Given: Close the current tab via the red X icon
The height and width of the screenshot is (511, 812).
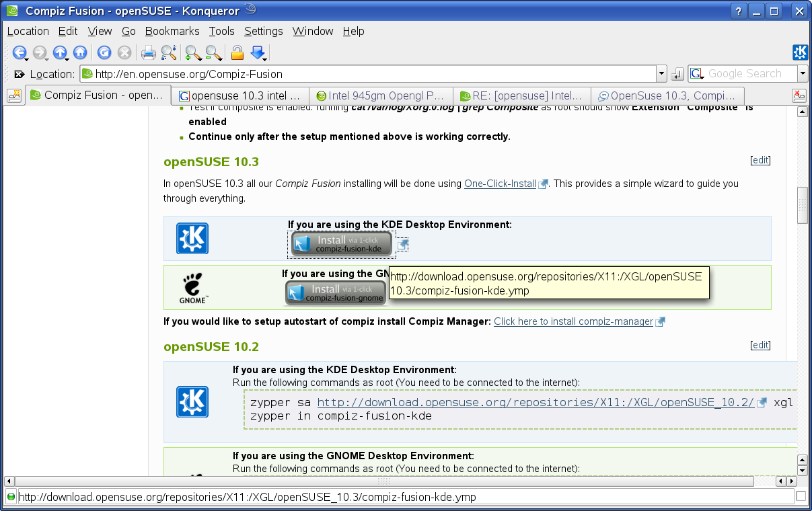Looking at the screenshot, I should pyautogui.click(x=799, y=95).
